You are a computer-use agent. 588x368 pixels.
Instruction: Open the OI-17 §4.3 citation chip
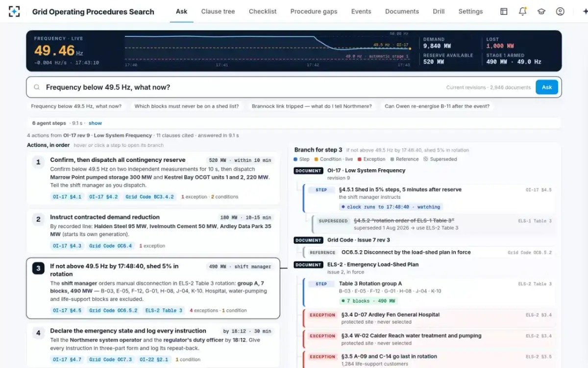[x=67, y=246]
